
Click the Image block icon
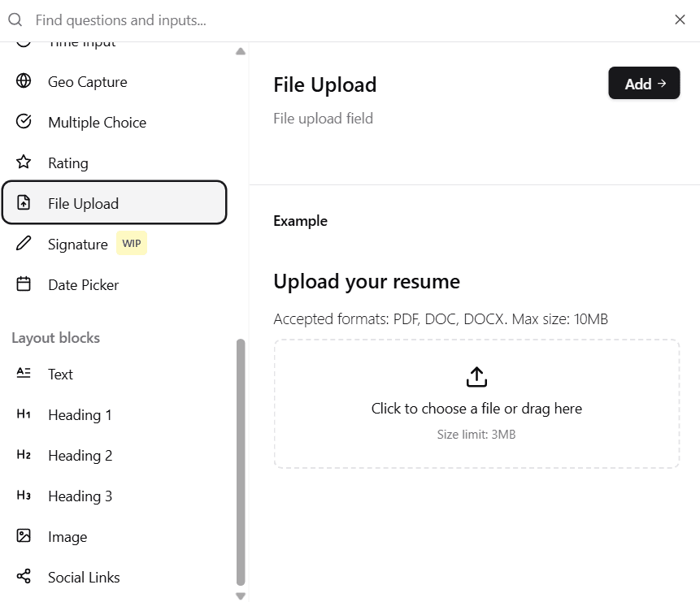point(23,536)
